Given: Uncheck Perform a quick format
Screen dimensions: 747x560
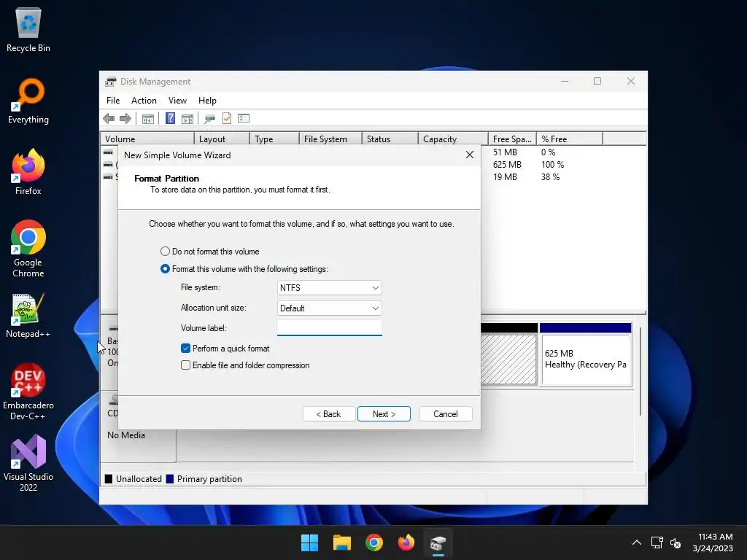Looking at the screenshot, I should (x=186, y=348).
